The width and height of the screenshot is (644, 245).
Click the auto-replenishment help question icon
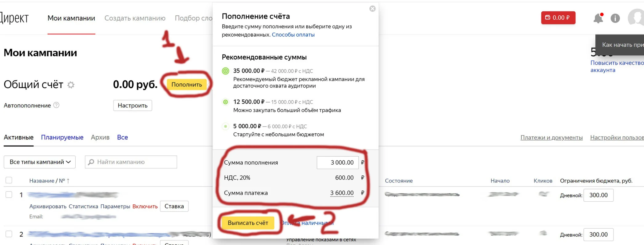click(56, 105)
